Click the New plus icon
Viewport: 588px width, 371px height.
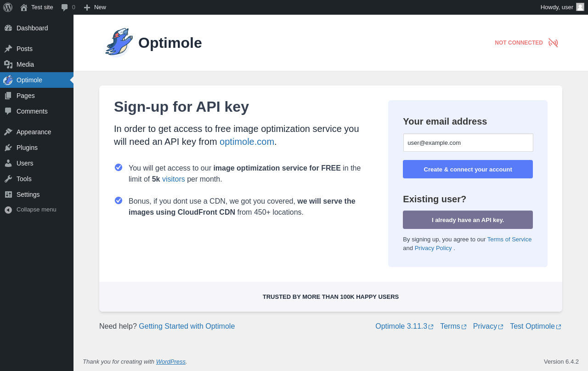tap(87, 7)
